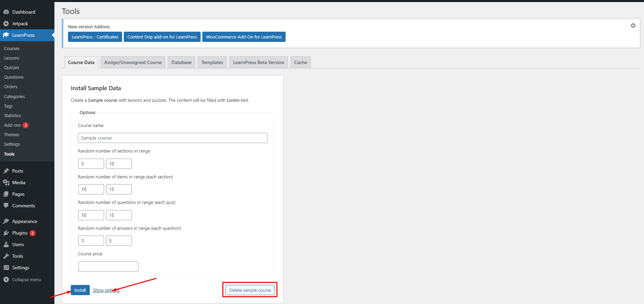644x304 pixels.
Task: Focus the Course name input field
Action: pos(173,138)
